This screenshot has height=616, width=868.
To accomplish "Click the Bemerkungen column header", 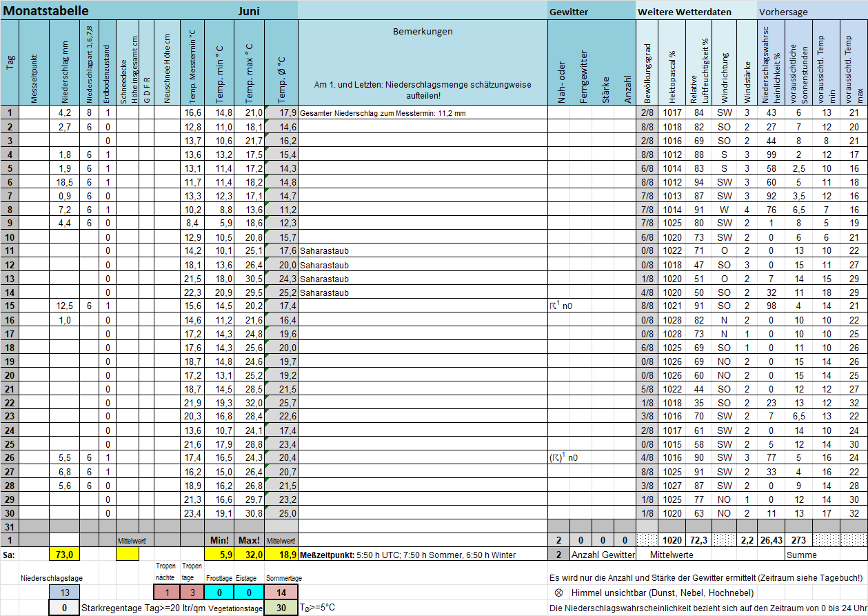I will [423, 32].
